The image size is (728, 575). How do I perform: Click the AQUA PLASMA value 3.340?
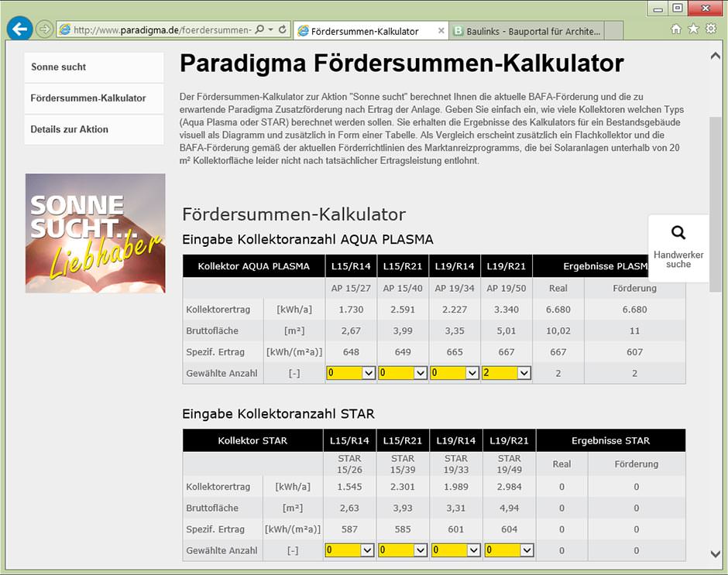coord(506,310)
